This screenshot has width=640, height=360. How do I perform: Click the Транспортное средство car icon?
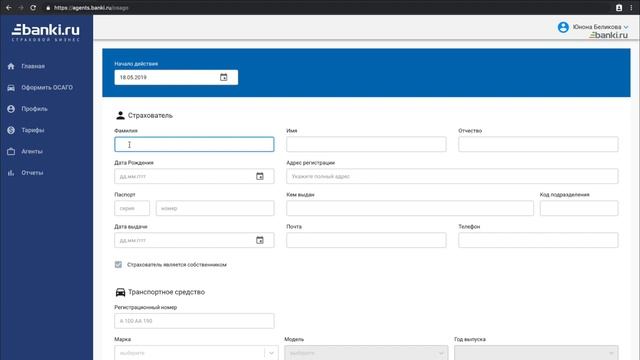click(x=120, y=292)
